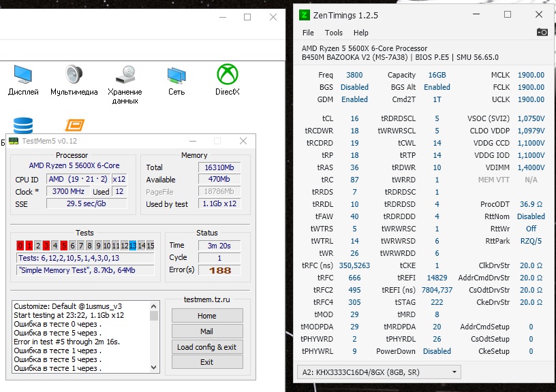The image size is (556, 392).
Task: Click the orange benchmark chip icon
Action: tap(74, 125)
